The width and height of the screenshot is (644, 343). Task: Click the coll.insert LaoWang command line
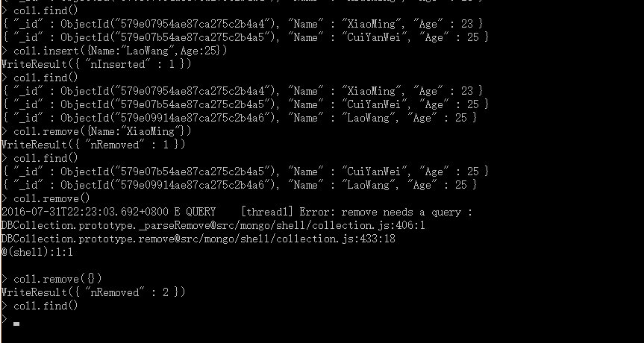point(114,51)
